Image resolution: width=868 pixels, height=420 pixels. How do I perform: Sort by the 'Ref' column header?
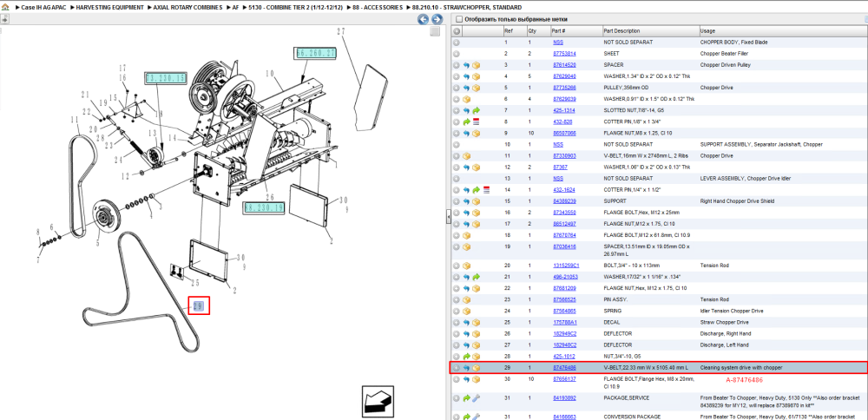515,31
